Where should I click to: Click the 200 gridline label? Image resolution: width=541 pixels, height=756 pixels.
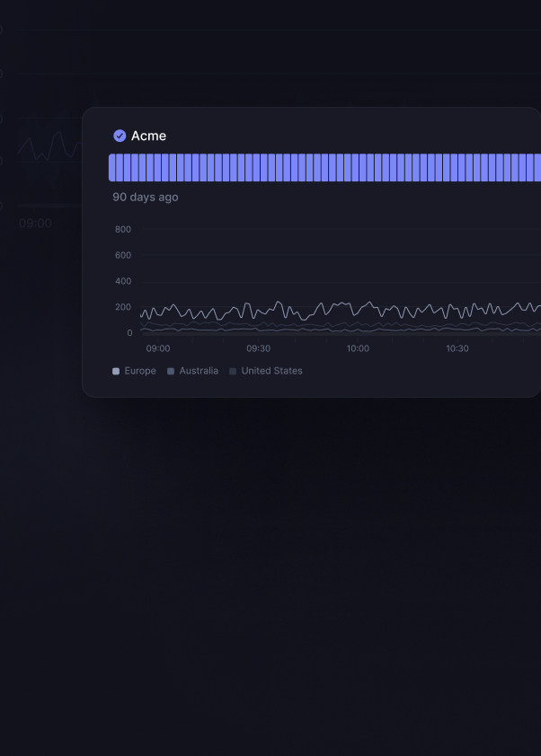coord(123,307)
